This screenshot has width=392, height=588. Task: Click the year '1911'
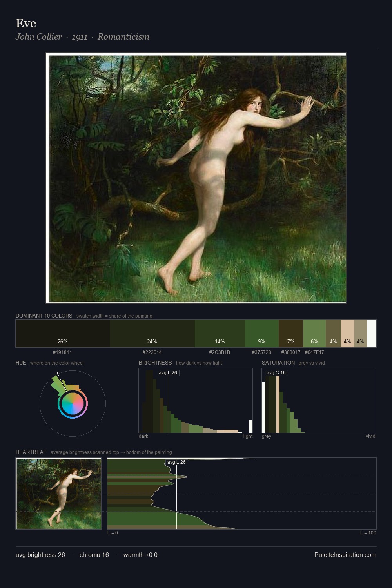coord(80,37)
